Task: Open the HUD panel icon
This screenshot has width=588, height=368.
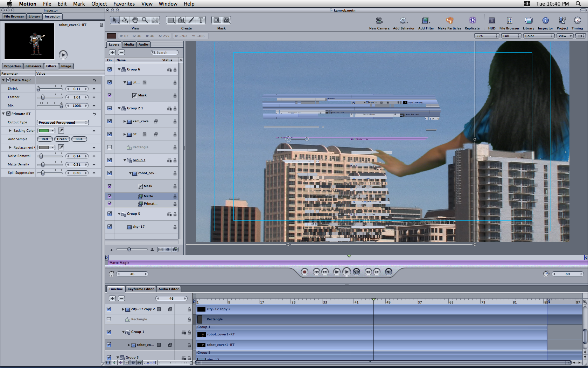Action: tap(492, 21)
